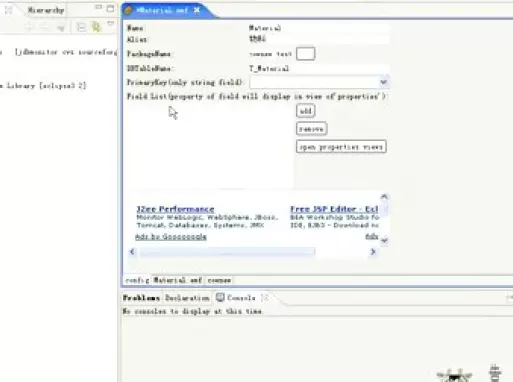This screenshot has height=382, width=513.
Task: Click the horizontal scrollbar in the ad pane
Action: [227, 252]
